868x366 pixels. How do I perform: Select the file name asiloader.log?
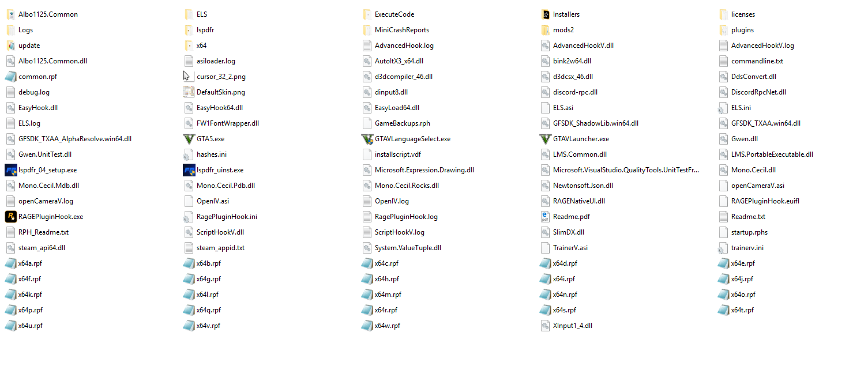click(x=216, y=61)
